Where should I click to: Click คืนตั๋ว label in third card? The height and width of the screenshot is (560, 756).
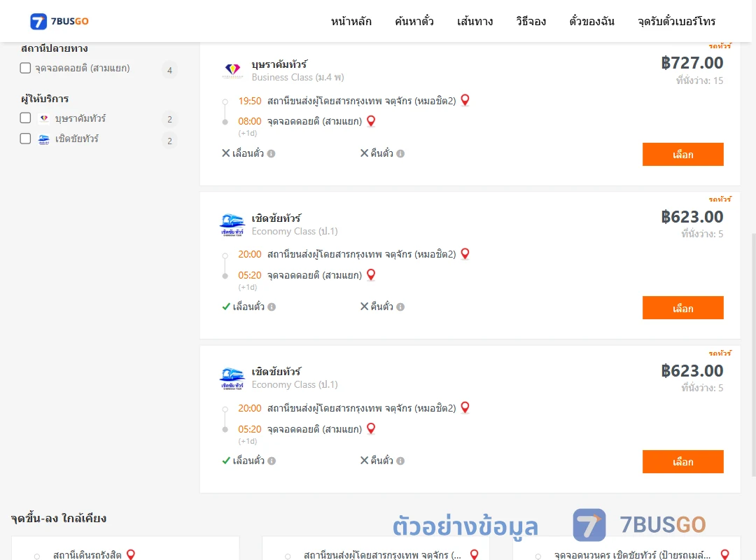click(x=382, y=461)
